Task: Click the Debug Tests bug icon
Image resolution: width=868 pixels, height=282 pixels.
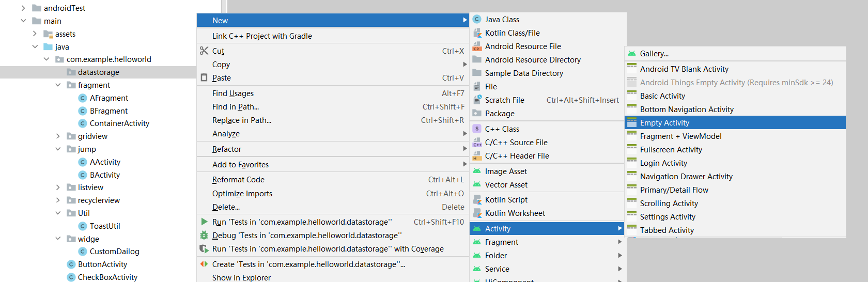Action: click(x=204, y=236)
